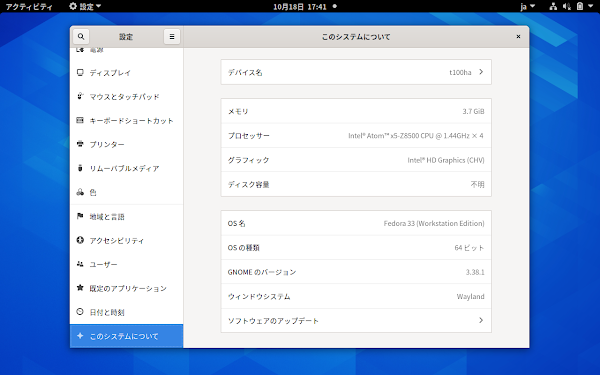Click the gear icon beside 設定 in top bar

73,6
